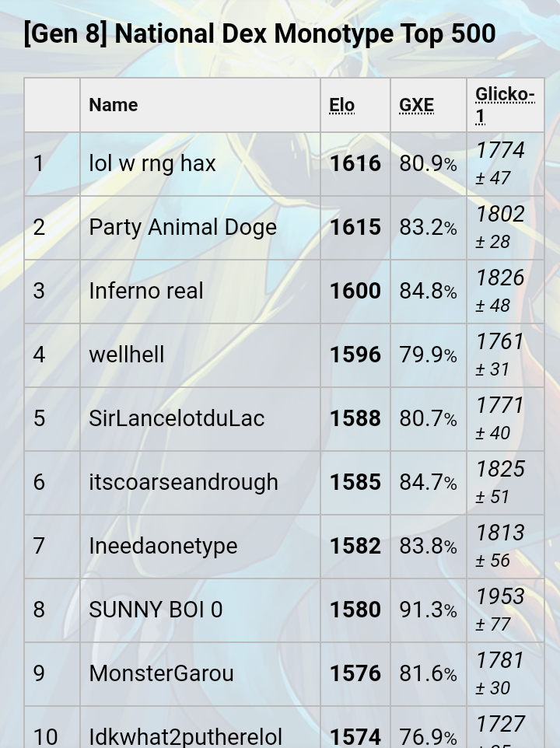560x748 pixels.
Task: Click the National Dex Monotype Top 500 heading
Action: click(x=260, y=34)
